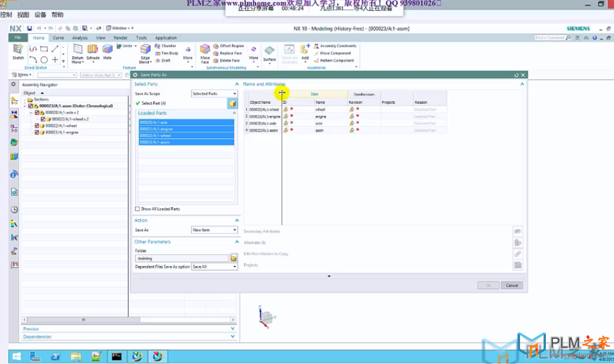Collapse the Select Parts section

click(x=237, y=84)
